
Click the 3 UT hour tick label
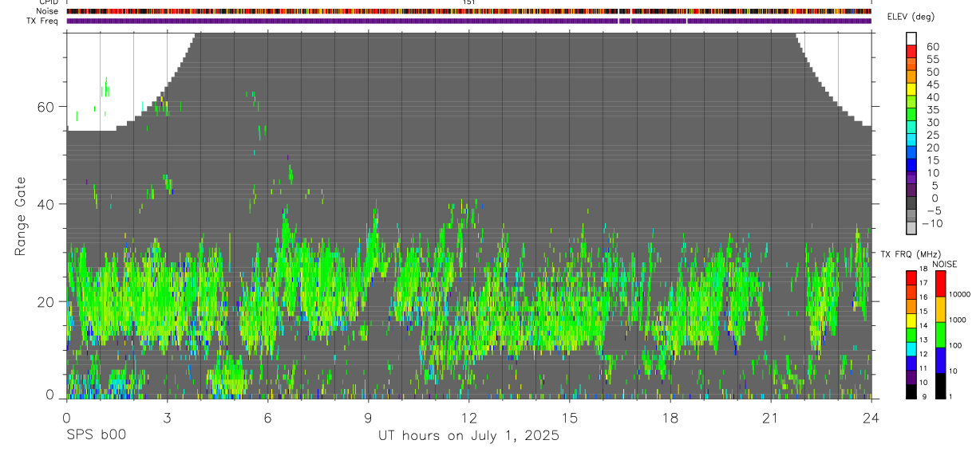(x=167, y=418)
